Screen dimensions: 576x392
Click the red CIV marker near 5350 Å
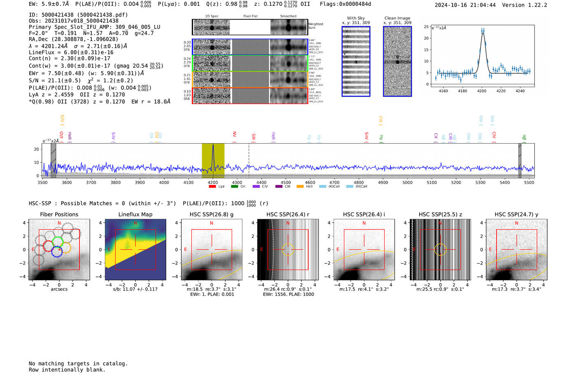click(494, 137)
